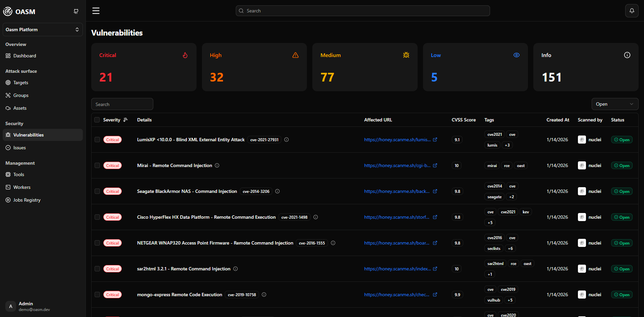The width and height of the screenshot is (644, 317).
Task: Click the vulnerabilities table Search field
Action: (122, 104)
